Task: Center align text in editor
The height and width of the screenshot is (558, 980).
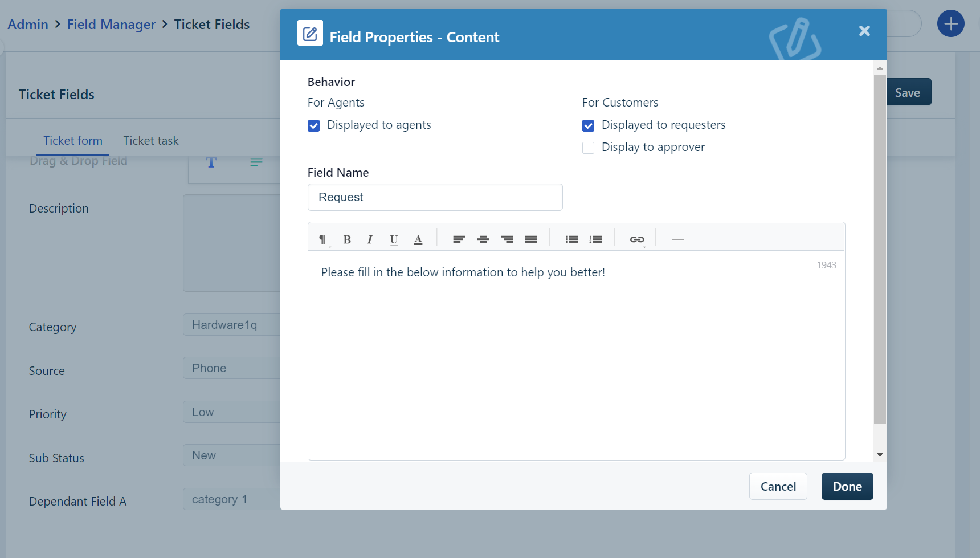Action: click(x=483, y=239)
